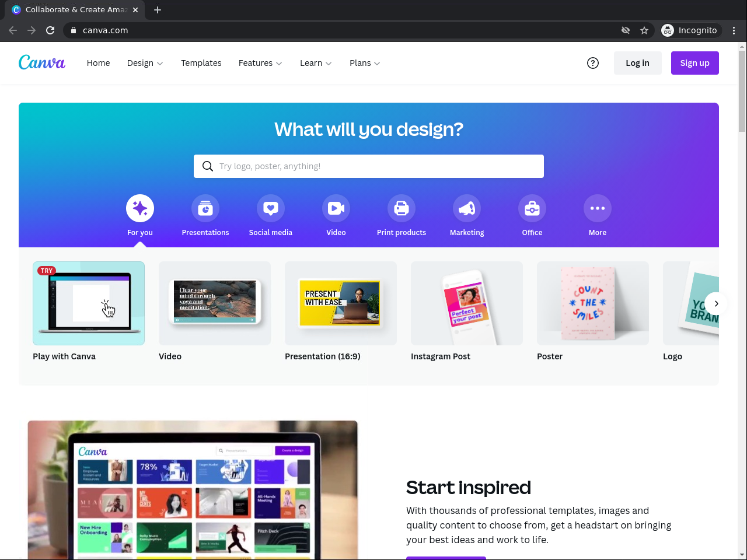Open the Chrome three-dot menu
The width and height of the screenshot is (747, 560).
point(734,30)
